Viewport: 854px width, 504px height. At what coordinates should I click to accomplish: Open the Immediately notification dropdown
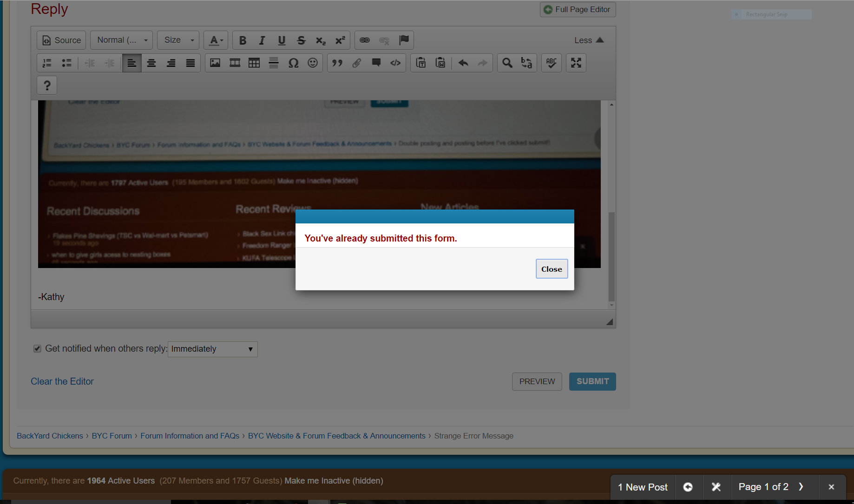(x=212, y=349)
